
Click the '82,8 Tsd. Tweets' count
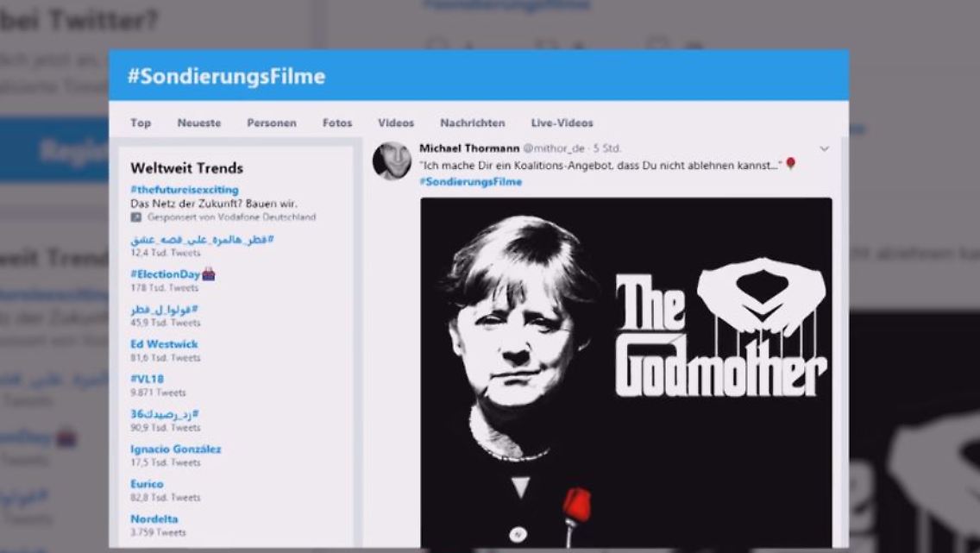pyautogui.click(x=165, y=498)
